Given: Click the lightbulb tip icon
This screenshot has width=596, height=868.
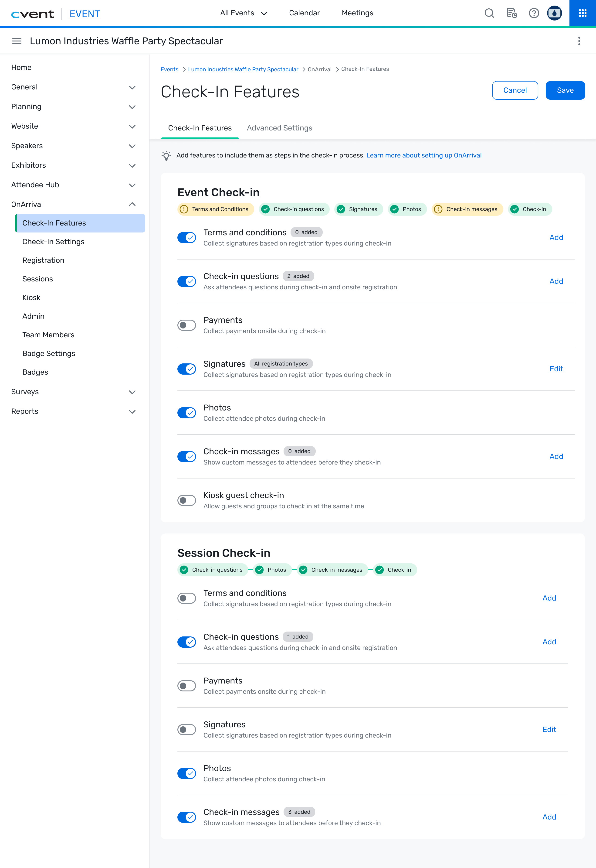Looking at the screenshot, I should (166, 155).
